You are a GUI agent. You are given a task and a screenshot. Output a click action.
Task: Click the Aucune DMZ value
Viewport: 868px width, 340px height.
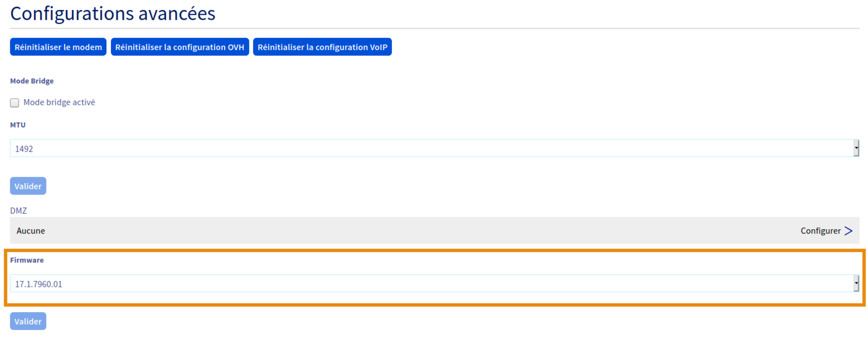pyautogui.click(x=31, y=230)
